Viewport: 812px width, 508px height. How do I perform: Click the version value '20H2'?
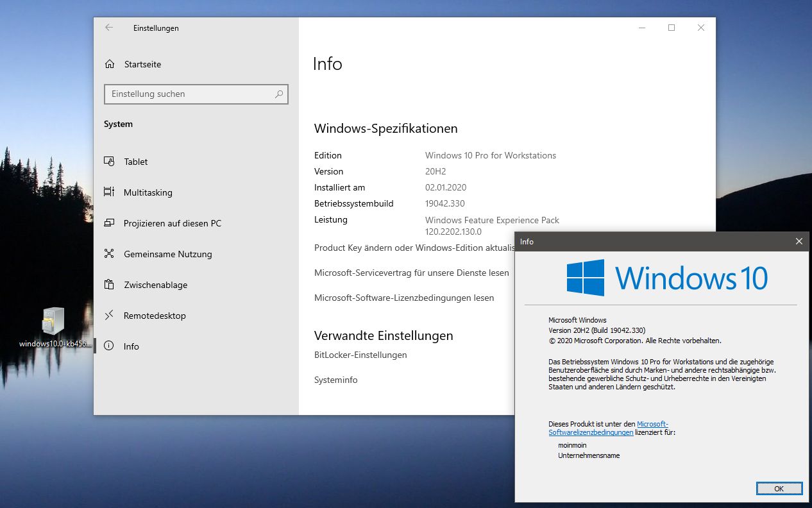pos(436,171)
